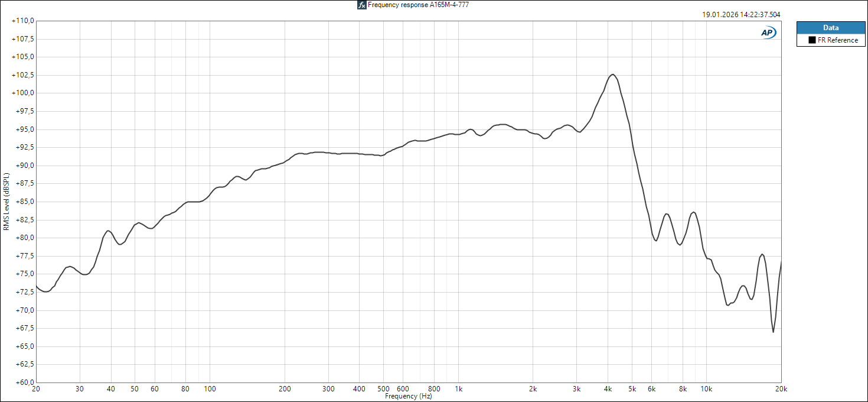The width and height of the screenshot is (868, 402).
Task: Click the +97,5 level axis label
Action: tap(25, 111)
